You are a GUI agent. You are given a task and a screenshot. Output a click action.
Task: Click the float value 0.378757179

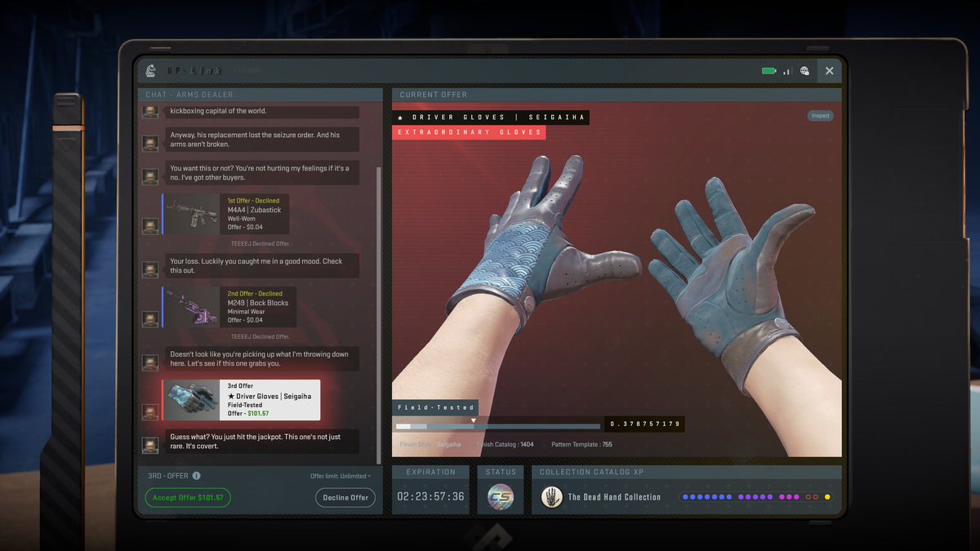pyautogui.click(x=644, y=424)
